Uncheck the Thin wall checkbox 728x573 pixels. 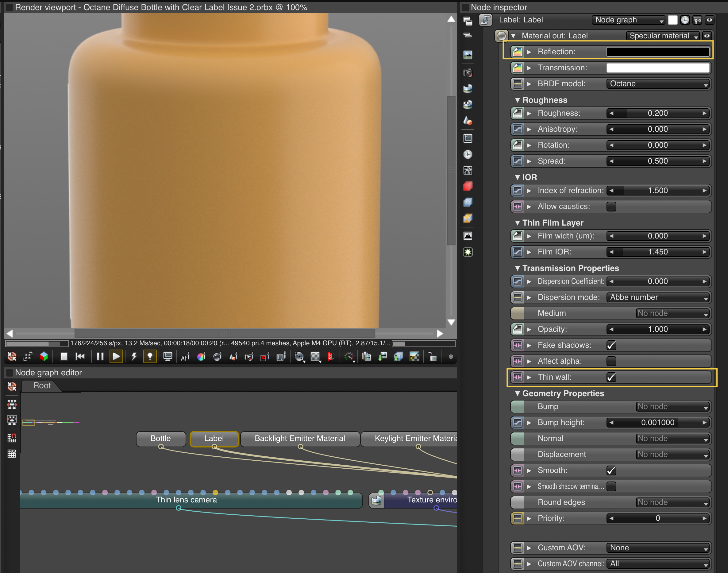[611, 377]
